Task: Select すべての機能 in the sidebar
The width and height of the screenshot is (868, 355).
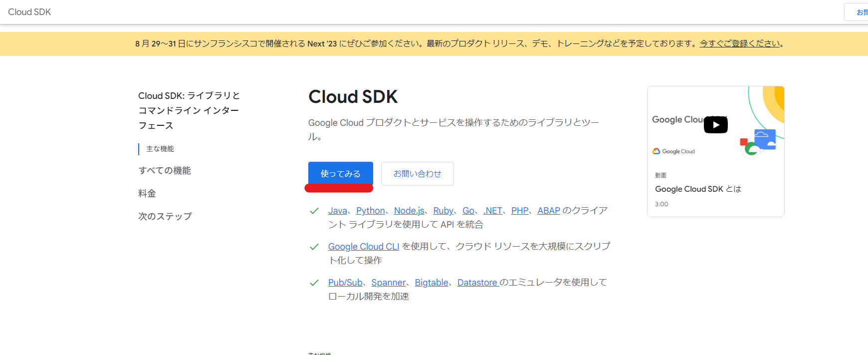Action: pyautogui.click(x=165, y=171)
